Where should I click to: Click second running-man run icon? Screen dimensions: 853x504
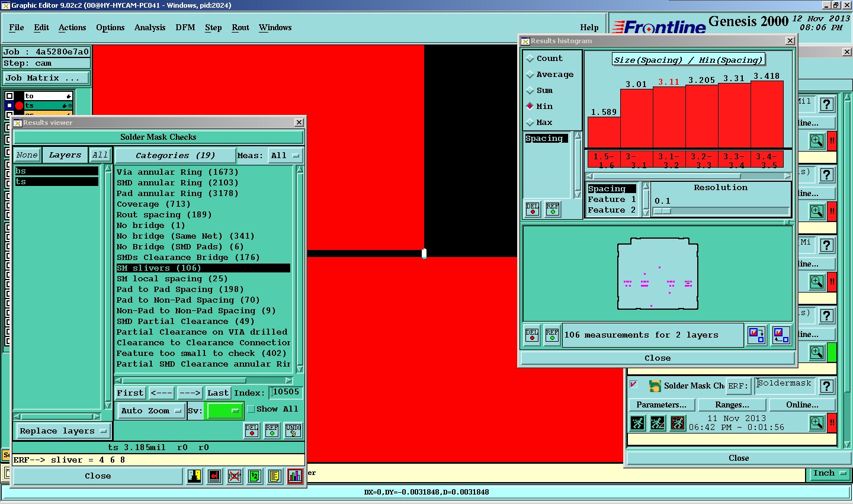point(658,423)
